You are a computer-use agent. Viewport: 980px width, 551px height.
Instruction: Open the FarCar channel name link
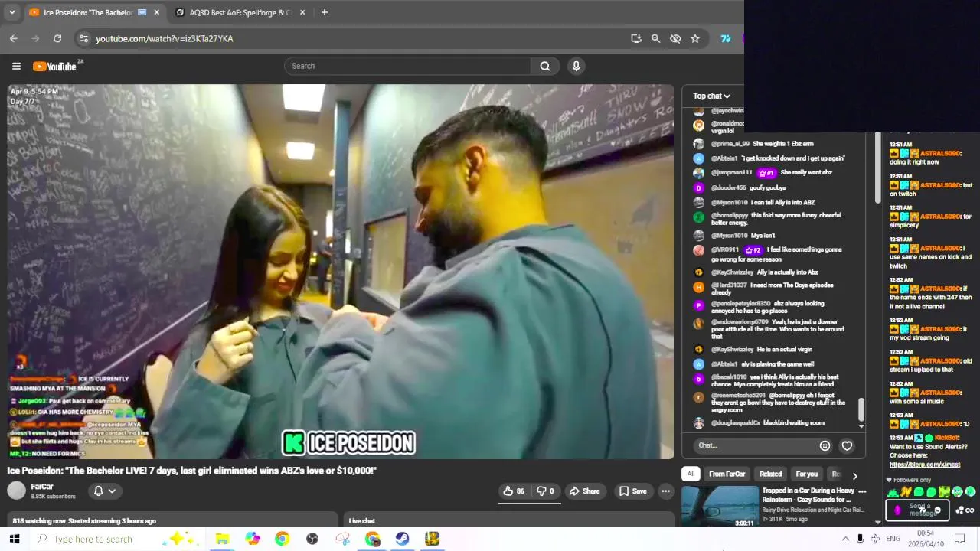[42, 487]
